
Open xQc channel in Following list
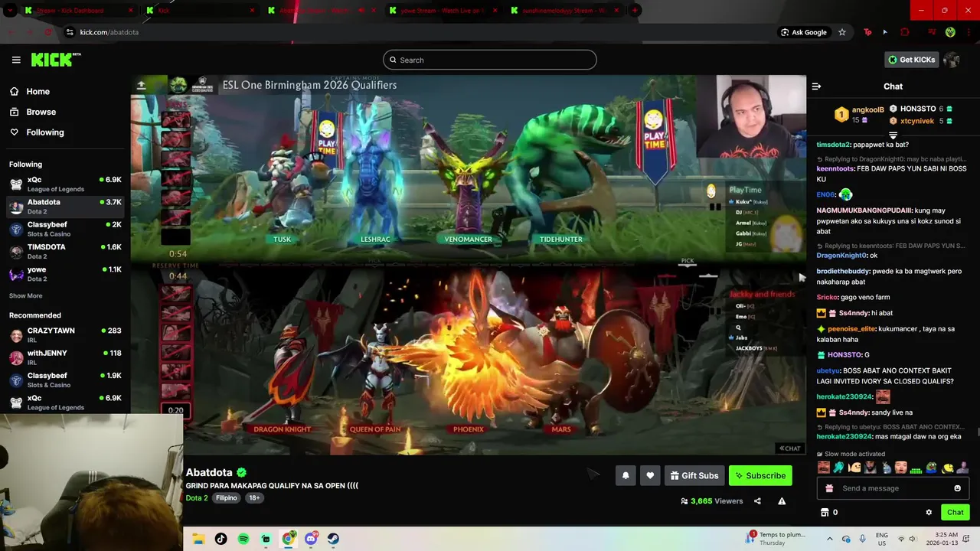65,184
